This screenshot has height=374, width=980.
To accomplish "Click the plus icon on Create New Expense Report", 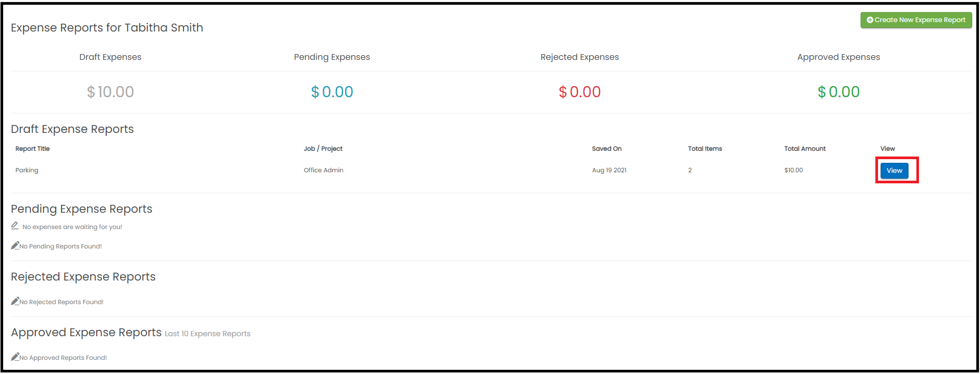I will pos(870,20).
